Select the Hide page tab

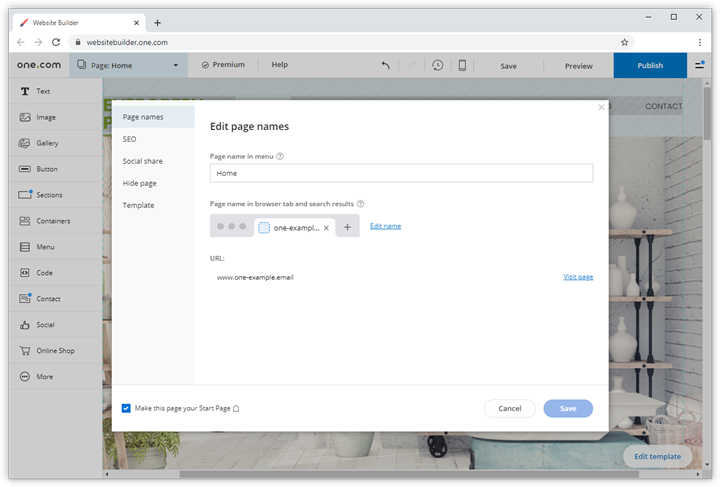point(139,183)
